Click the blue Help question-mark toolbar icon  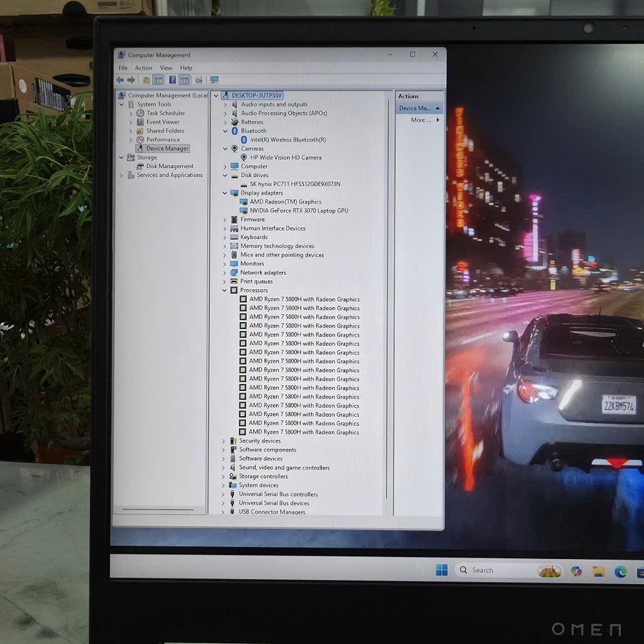click(173, 80)
